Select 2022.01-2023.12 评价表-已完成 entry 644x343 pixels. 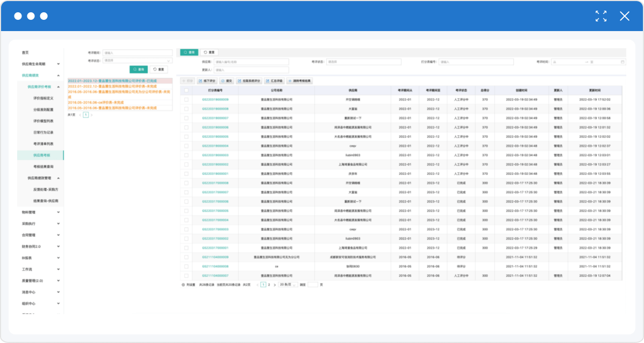click(120, 80)
